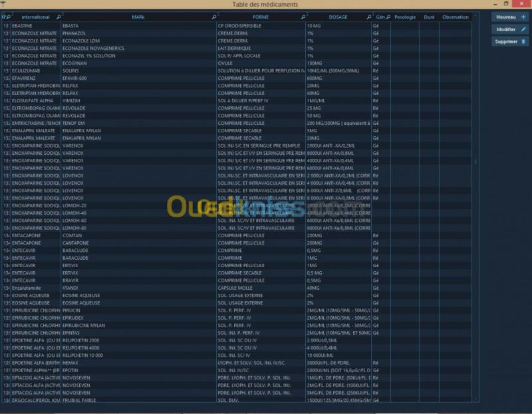Select CANTAPONE brand cell

(138, 243)
